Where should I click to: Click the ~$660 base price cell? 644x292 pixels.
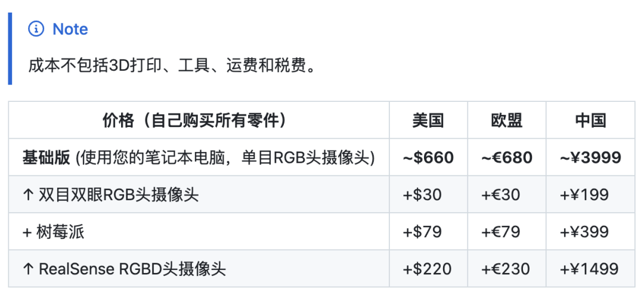(428, 158)
